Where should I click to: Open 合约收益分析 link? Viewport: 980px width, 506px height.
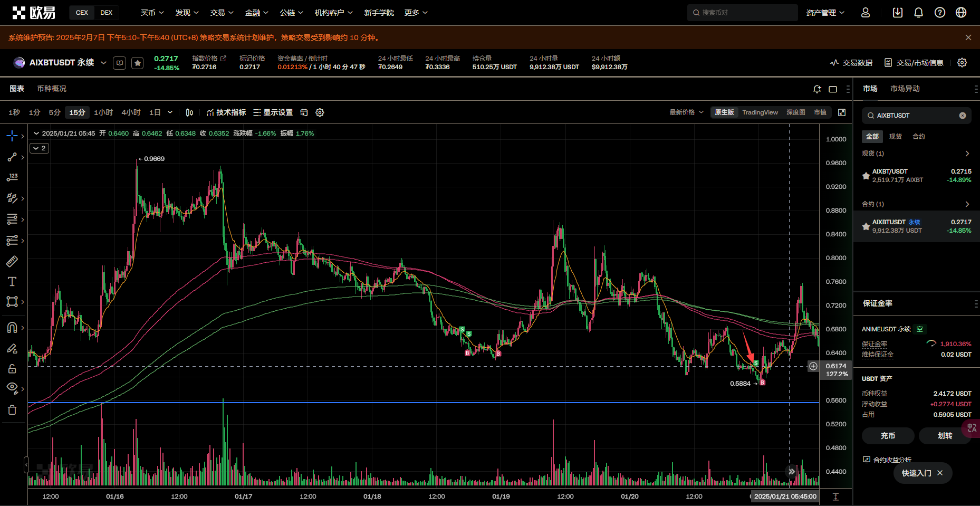(x=887, y=460)
